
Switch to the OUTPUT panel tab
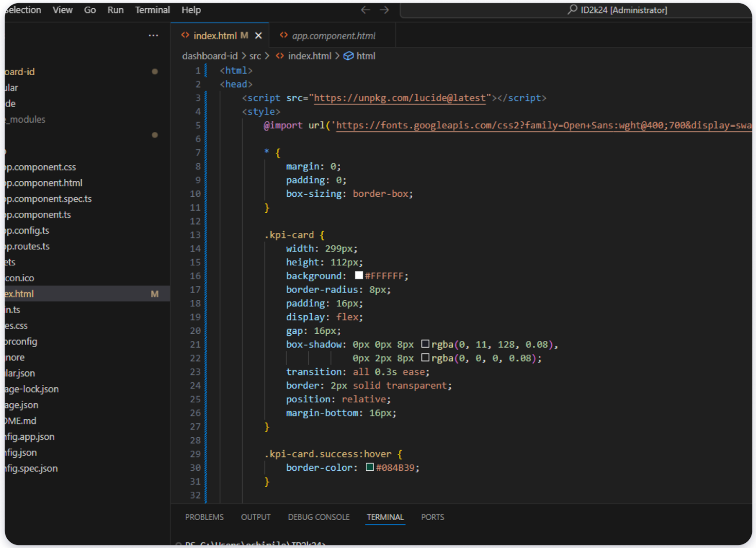coord(256,517)
